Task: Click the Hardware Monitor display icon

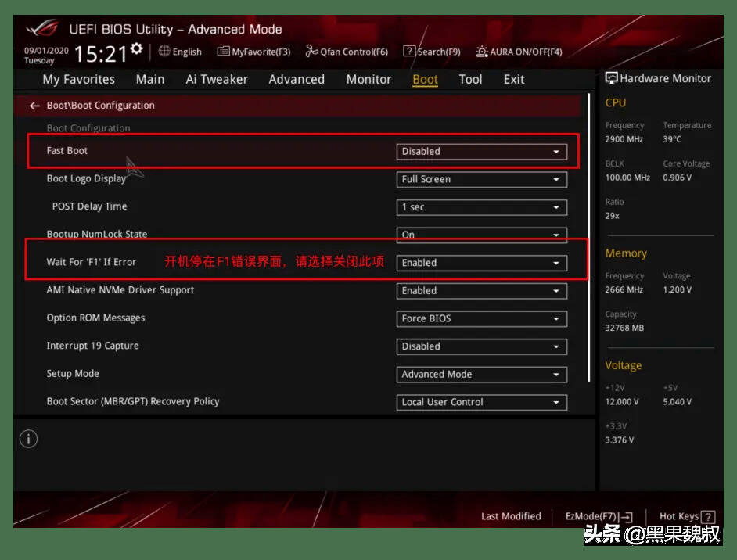Action: point(611,78)
